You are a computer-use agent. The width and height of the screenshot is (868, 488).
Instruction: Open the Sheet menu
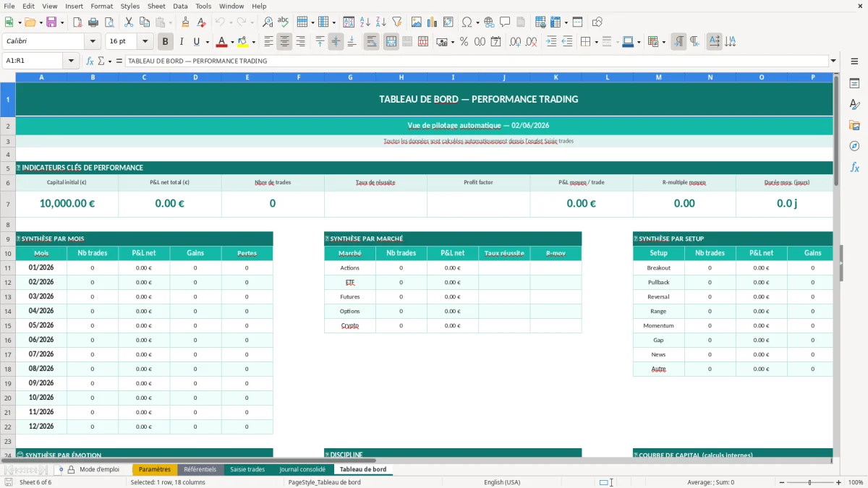pos(156,6)
